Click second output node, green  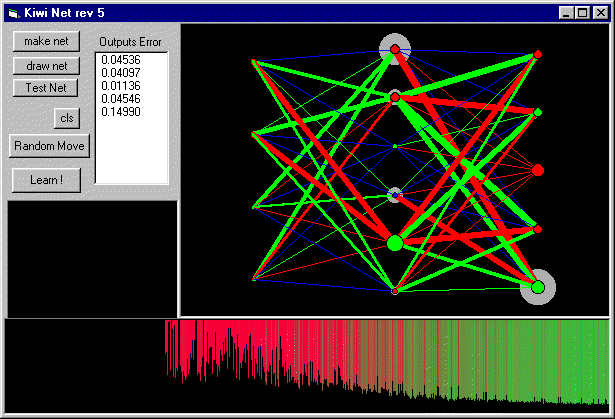pyautogui.click(x=538, y=113)
